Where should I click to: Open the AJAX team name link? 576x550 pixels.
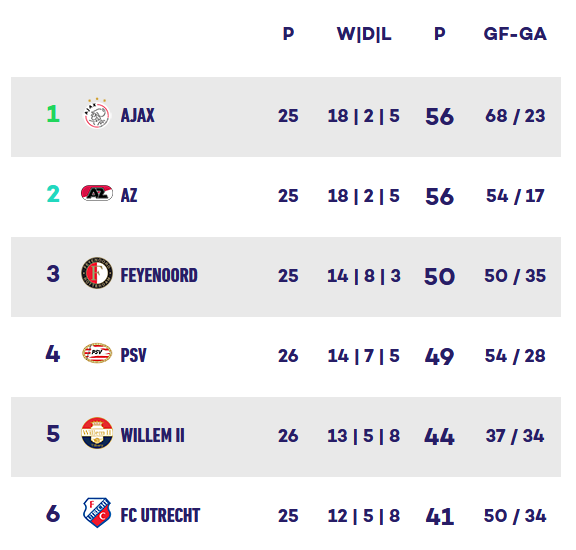138,115
